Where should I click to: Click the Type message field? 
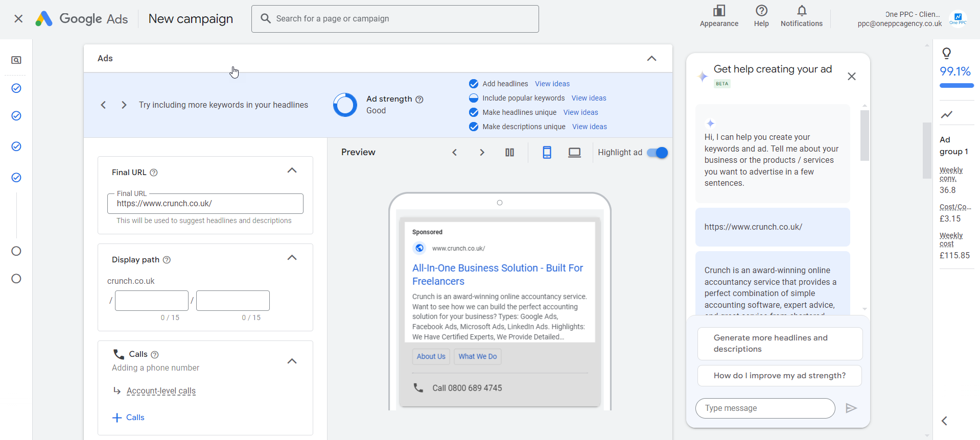point(765,408)
